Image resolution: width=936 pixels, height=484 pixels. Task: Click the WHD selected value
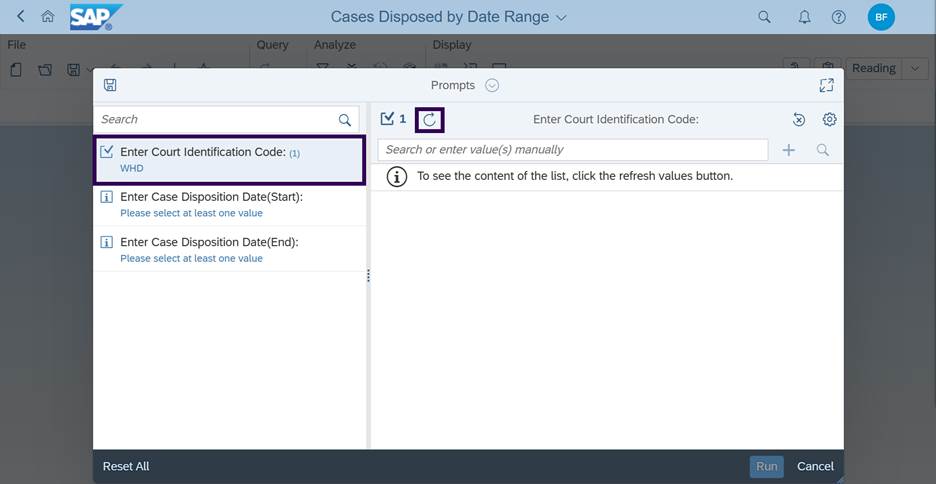coord(132,168)
